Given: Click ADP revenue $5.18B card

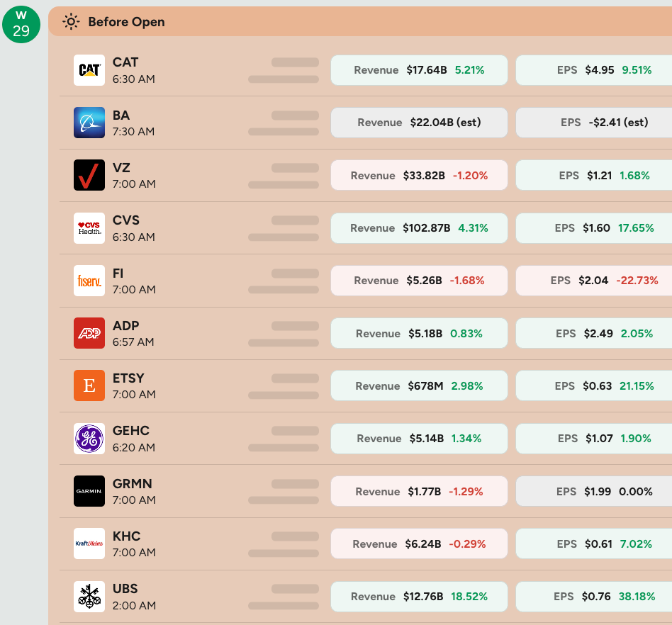Looking at the screenshot, I should (419, 333).
